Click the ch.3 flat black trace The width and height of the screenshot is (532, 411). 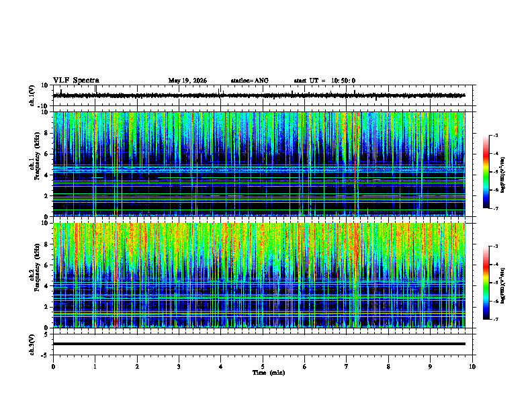(x=259, y=344)
